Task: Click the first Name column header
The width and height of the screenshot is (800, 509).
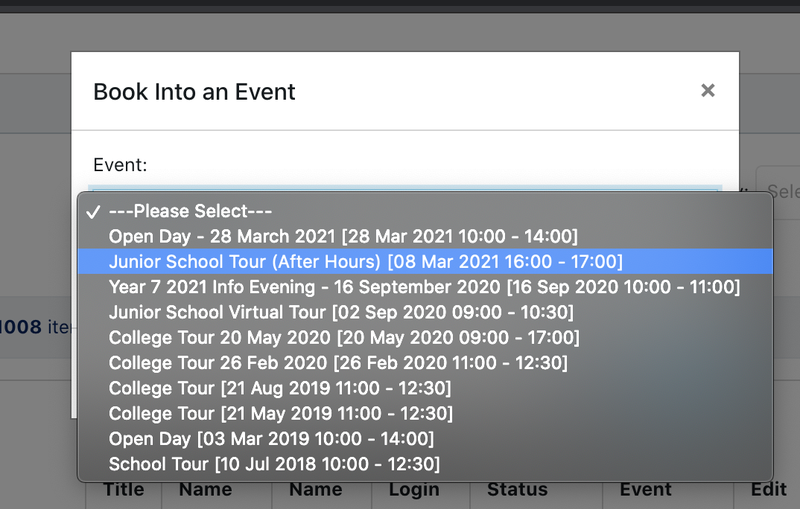Action: click(205, 490)
